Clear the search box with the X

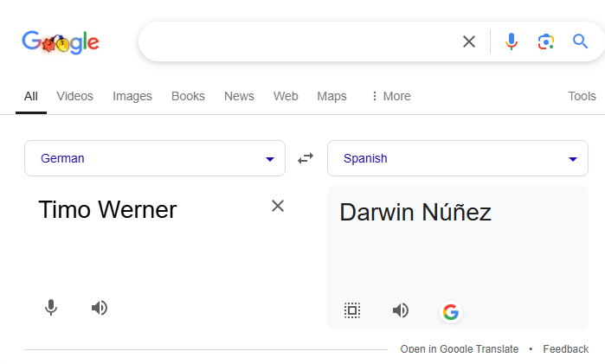469,42
